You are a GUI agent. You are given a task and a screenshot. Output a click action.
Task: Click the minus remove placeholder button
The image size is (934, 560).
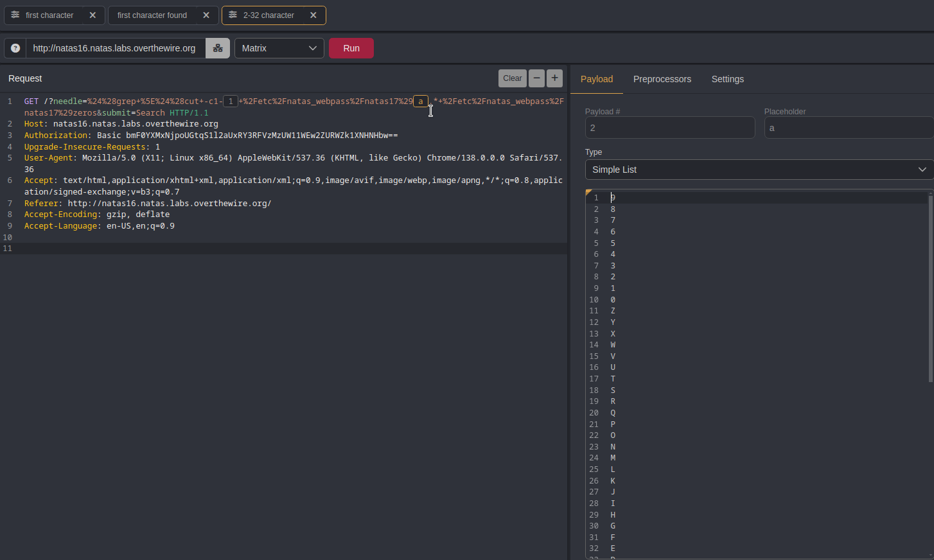pos(536,78)
